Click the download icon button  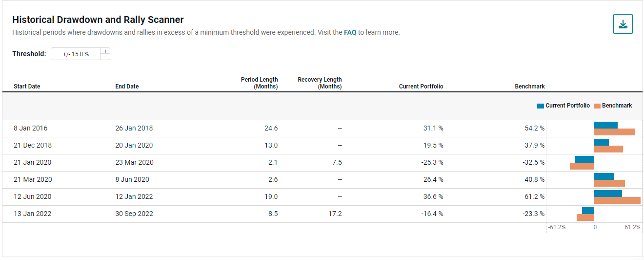coord(623,24)
